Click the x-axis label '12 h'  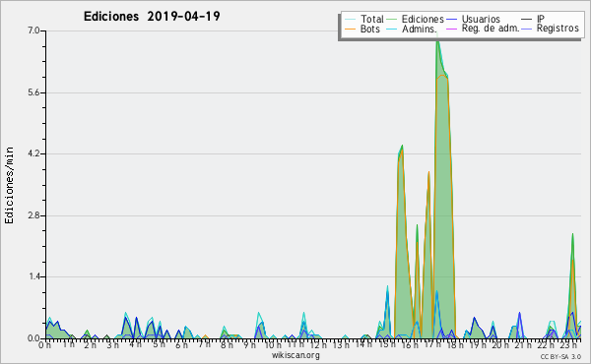point(318,344)
